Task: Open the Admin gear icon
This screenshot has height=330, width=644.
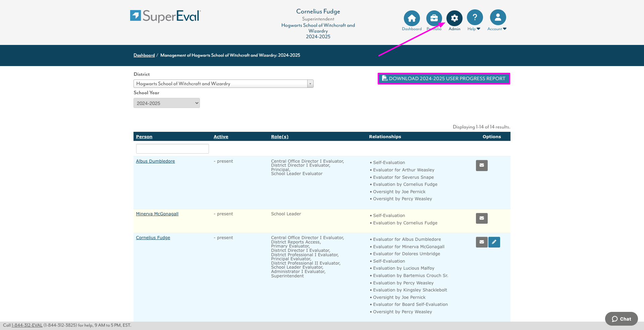Action: (x=454, y=18)
